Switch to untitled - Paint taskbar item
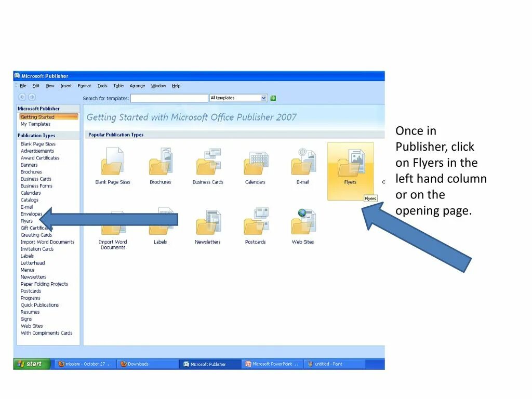Screen dimensions: 532x399 [x=334, y=364]
